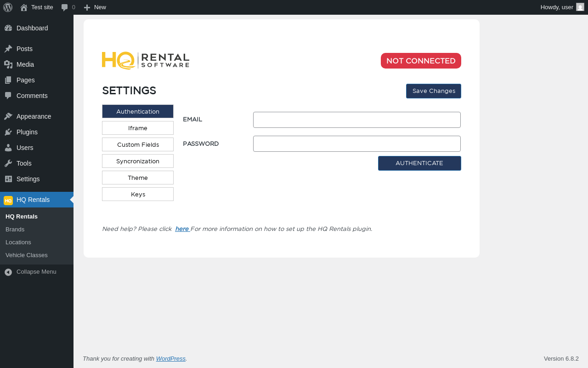Click the yellow HQ Rentals menu icon
Screen dimensions: 588x368
coord(8,200)
